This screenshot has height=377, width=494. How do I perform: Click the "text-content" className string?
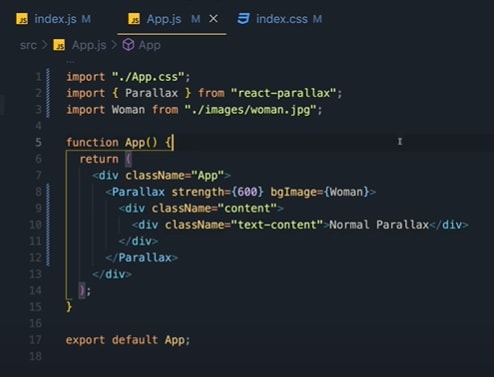[x=277, y=225]
